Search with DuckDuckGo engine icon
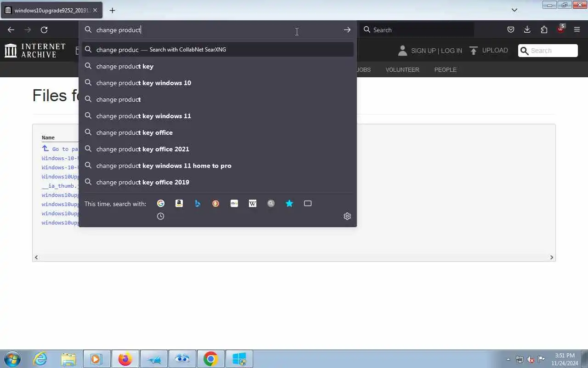This screenshot has height=368, width=588. pyautogui.click(x=216, y=203)
